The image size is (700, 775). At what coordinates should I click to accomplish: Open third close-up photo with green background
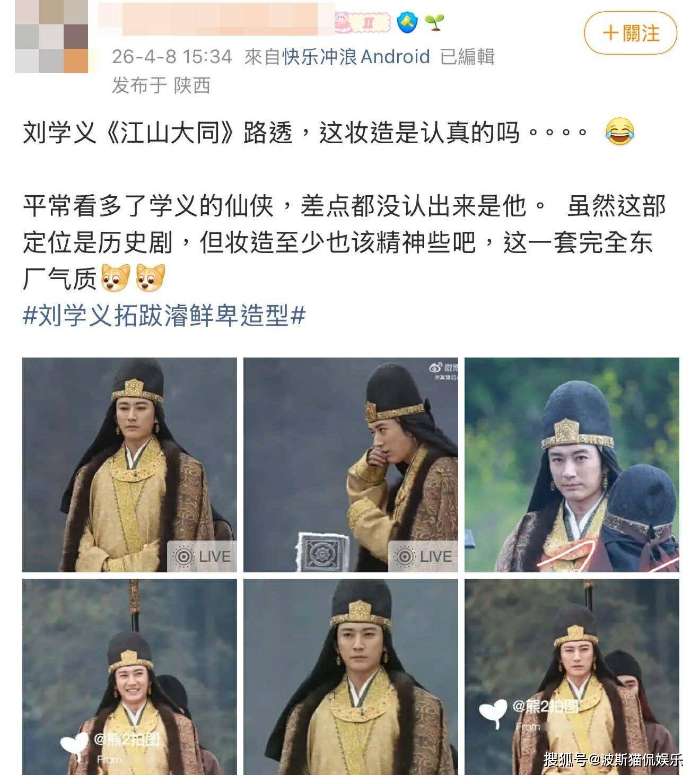(x=572, y=465)
